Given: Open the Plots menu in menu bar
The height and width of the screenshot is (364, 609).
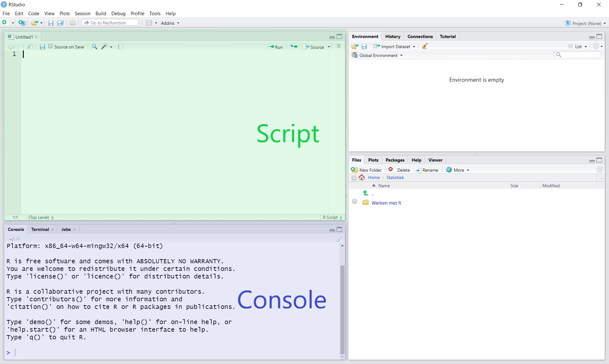Looking at the screenshot, I should click(x=64, y=13).
